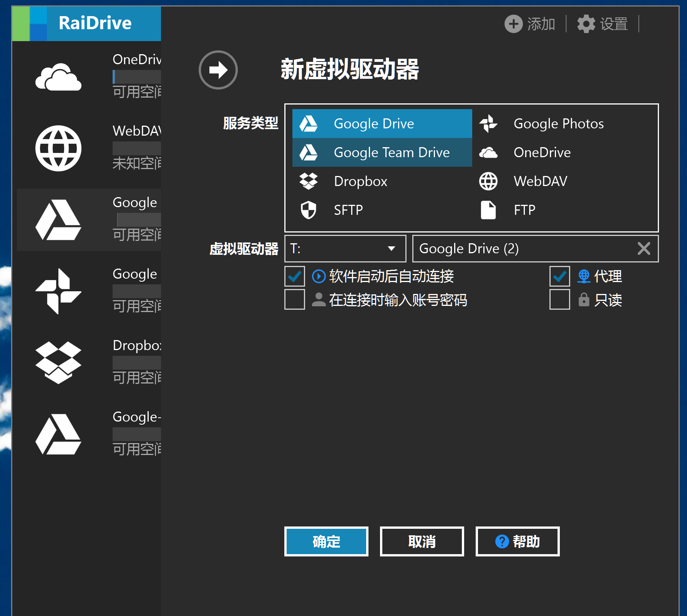Image resolution: width=687 pixels, height=616 pixels.
Task: Click the FTP file icon
Action: [x=488, y=210]
